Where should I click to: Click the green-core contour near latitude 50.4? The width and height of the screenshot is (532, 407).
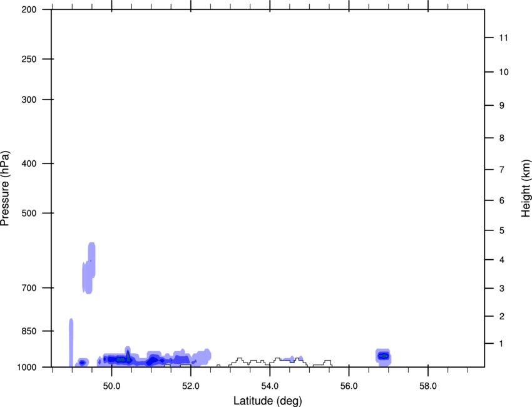click(x=128, y=356)
